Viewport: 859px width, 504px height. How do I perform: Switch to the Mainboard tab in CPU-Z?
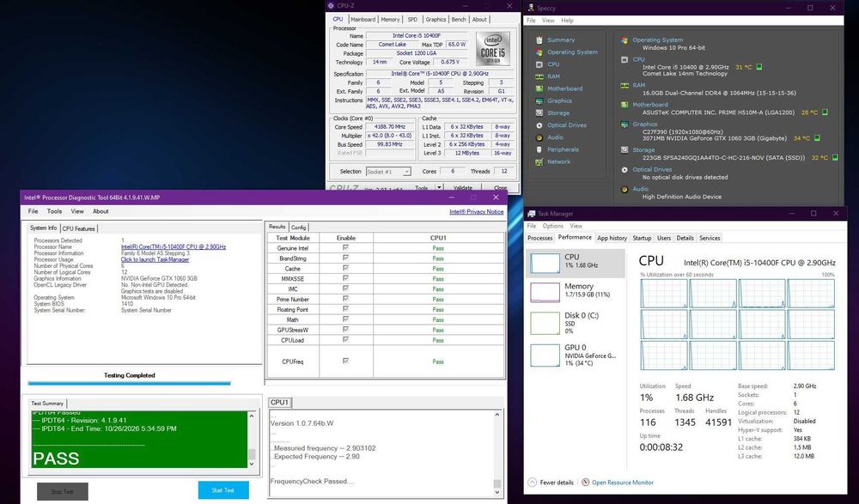coord(363,19)
